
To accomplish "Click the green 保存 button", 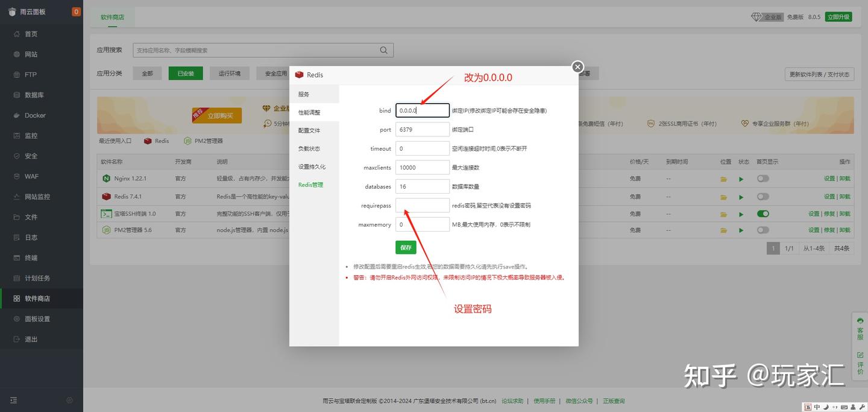I will pos(406,247).
